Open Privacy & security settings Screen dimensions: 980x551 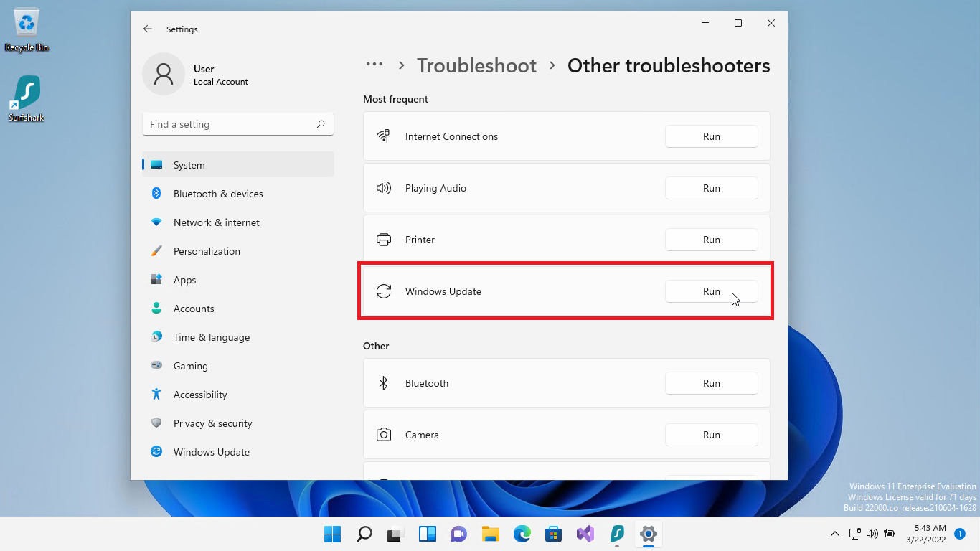click(238, 423)
